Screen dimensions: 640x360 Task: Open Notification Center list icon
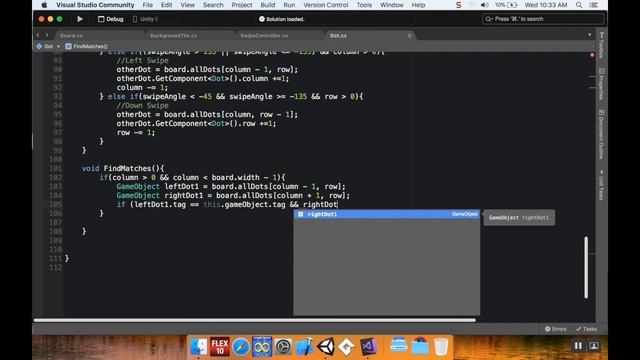coord(594,5)
